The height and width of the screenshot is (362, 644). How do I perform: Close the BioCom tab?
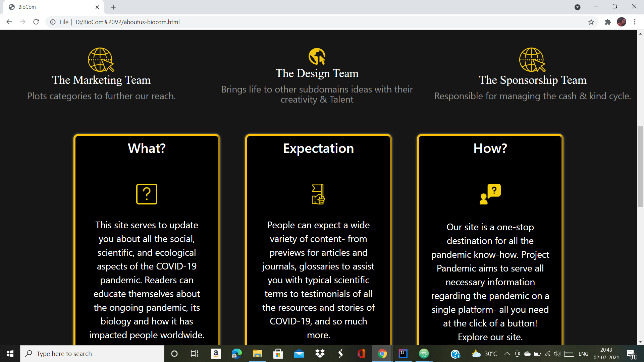click(97, 7)
